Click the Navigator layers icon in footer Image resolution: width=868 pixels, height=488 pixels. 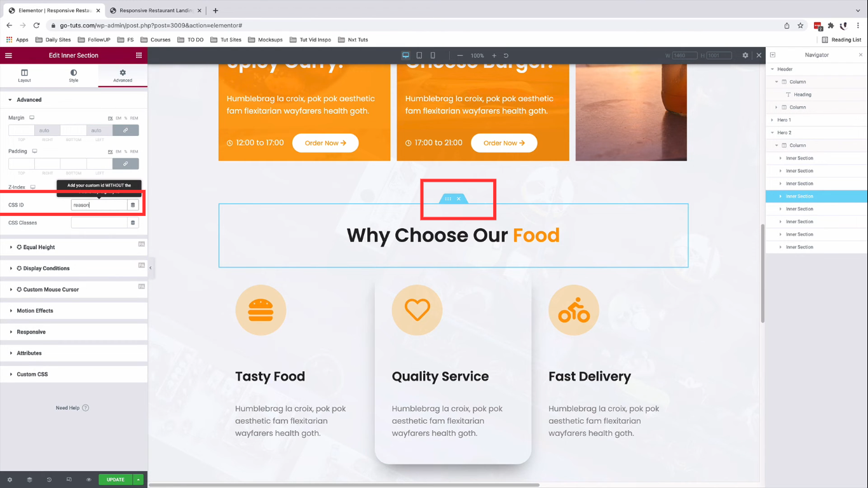(29, 480)
